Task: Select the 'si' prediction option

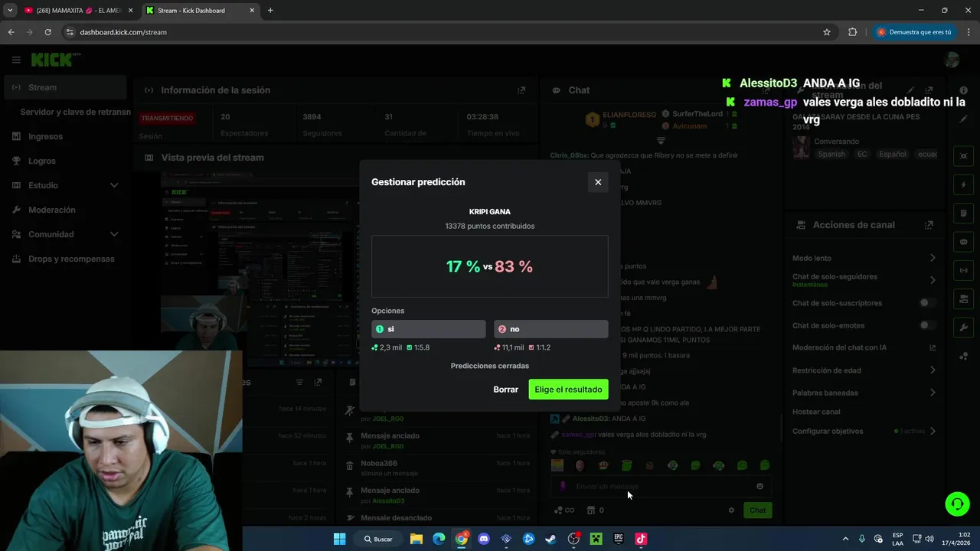Action: click(429, 329)
